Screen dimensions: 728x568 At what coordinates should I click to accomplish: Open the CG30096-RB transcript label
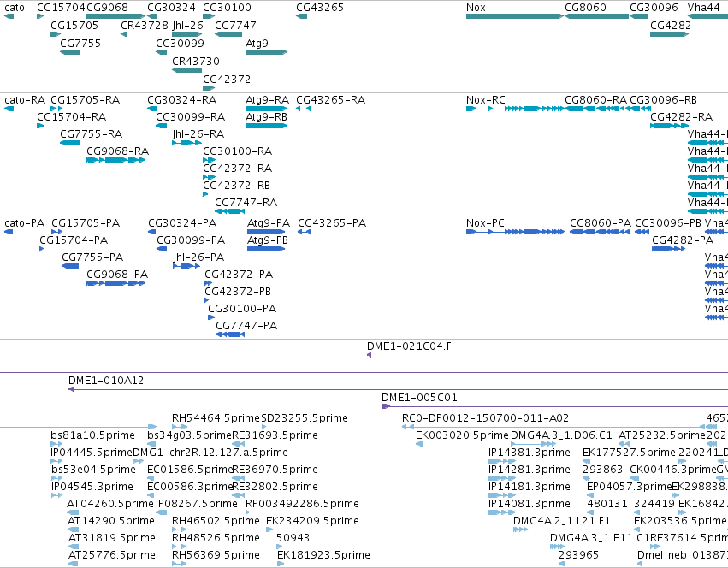(664, 100)
